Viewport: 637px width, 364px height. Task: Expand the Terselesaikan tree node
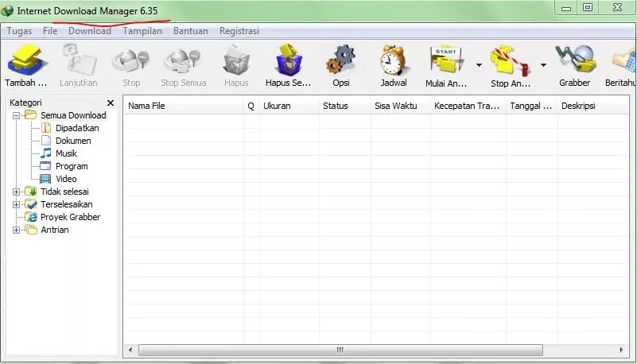pos(16,204)
